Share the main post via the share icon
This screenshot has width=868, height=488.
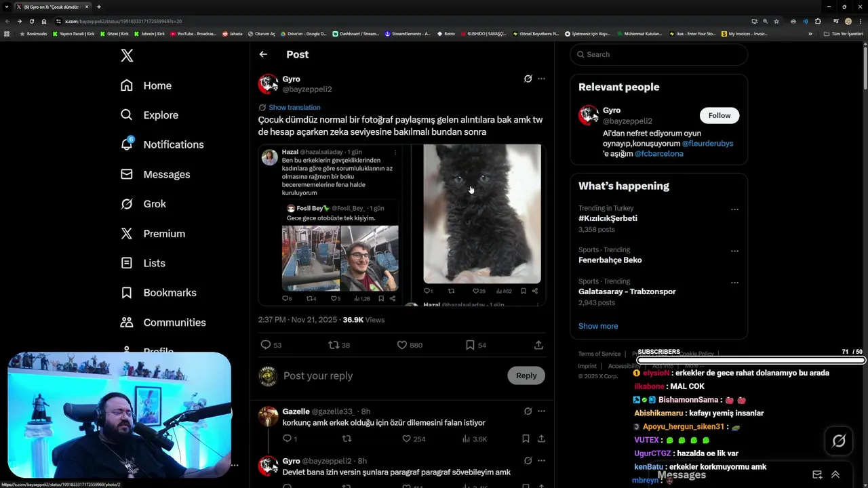point(538,345)
